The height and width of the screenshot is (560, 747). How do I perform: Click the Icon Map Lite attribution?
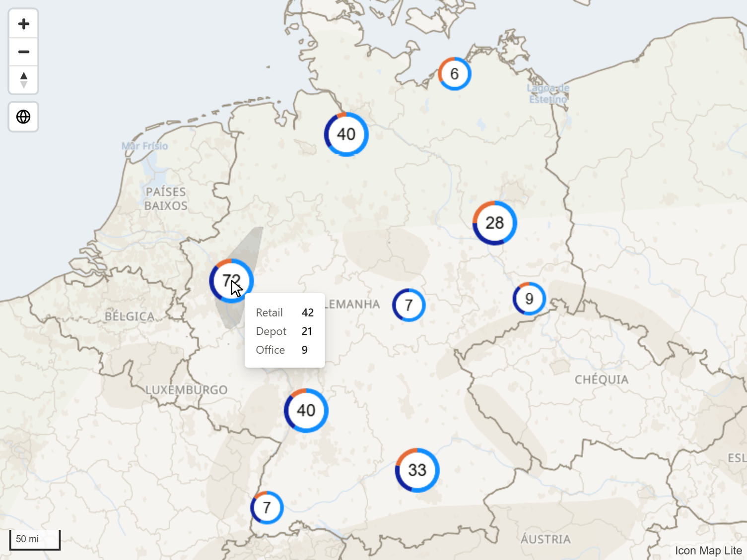tap(708, 551)
